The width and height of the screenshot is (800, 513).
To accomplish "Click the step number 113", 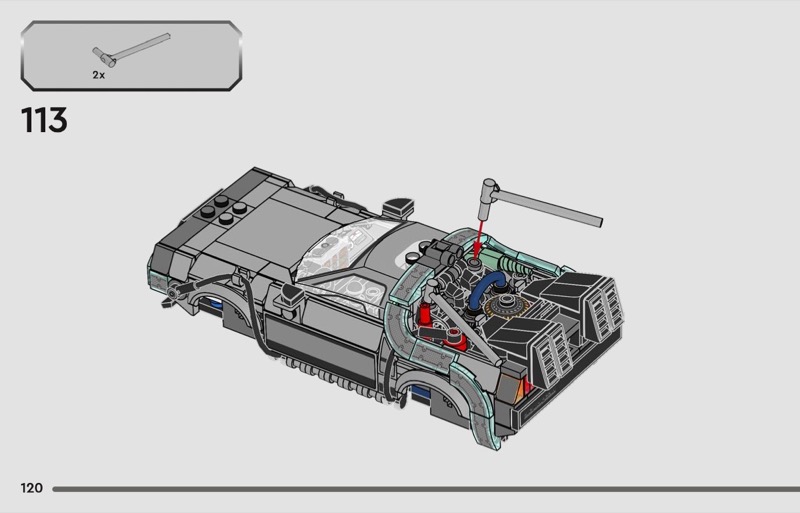I will pyautogui.click(x=44, y=121).
